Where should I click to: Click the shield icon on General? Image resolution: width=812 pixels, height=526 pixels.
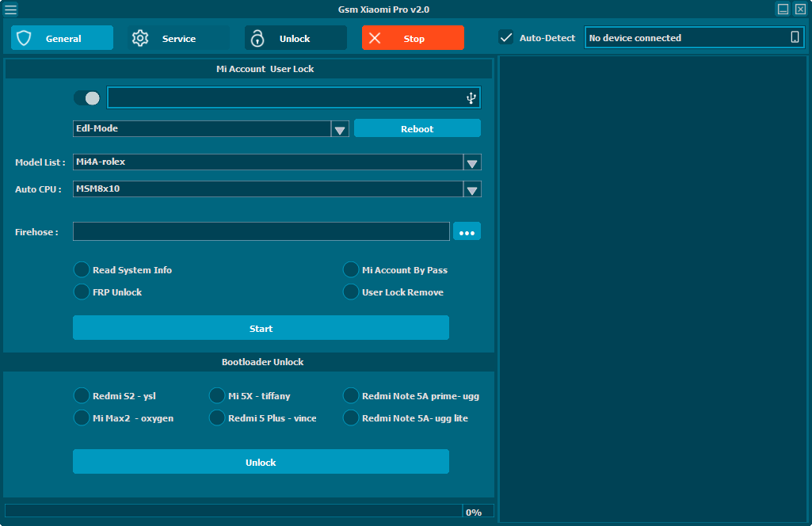(24, 38)
